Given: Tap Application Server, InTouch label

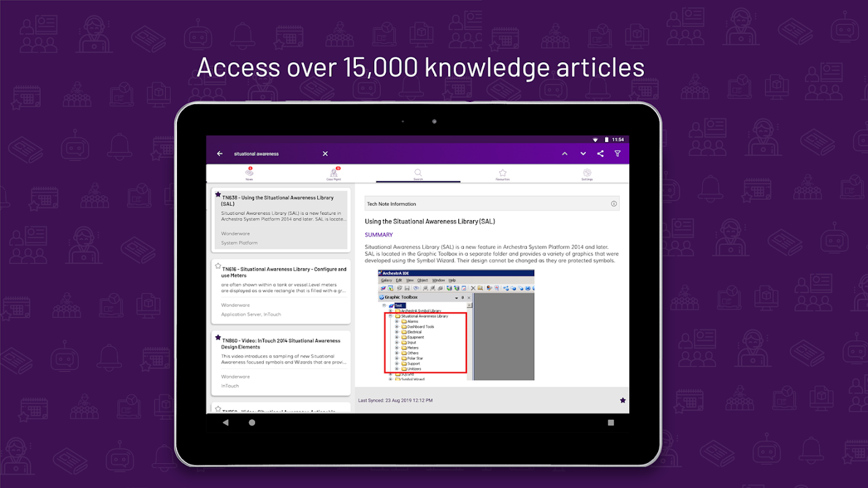Looking at the screenshot, I should pyautogui.click(x=251, y=314).
